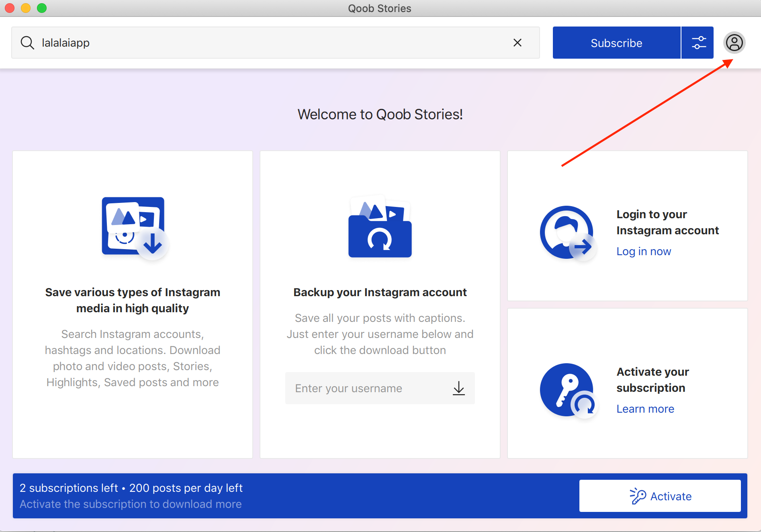Image resolution: width=761 pixels, height=532 pixels.
Task: Click 'Save various types of Instagram media' title
Action: 133,300
